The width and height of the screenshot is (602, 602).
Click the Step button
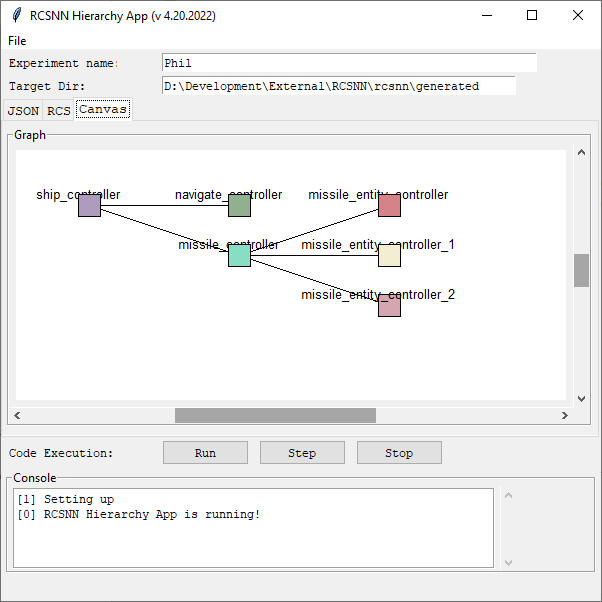point(302,453)
